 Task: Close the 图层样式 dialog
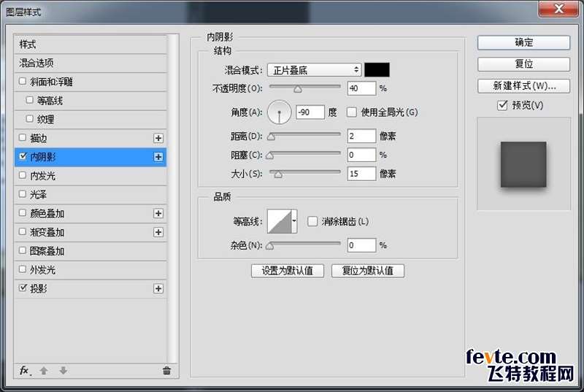click(x=558, y=9)
